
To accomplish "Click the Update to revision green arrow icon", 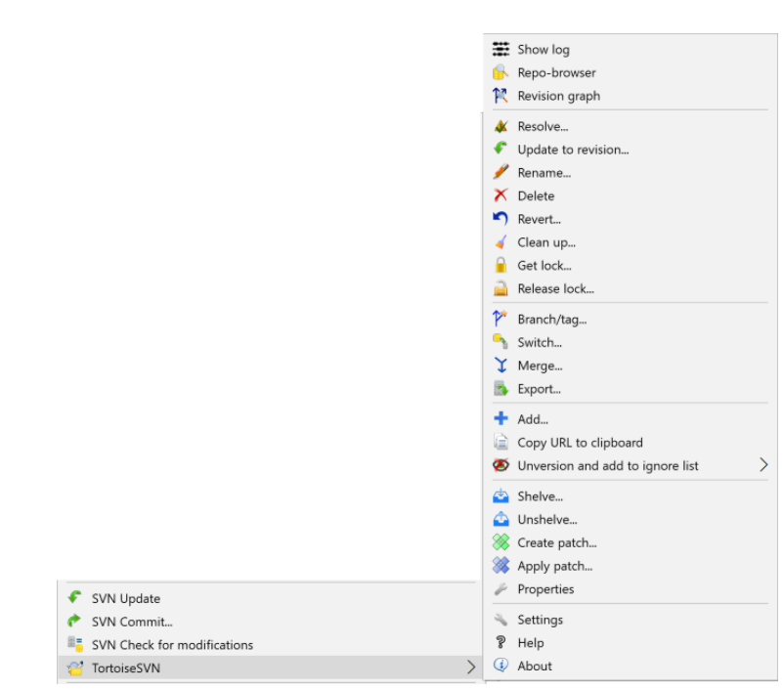I will pos(501,150).
